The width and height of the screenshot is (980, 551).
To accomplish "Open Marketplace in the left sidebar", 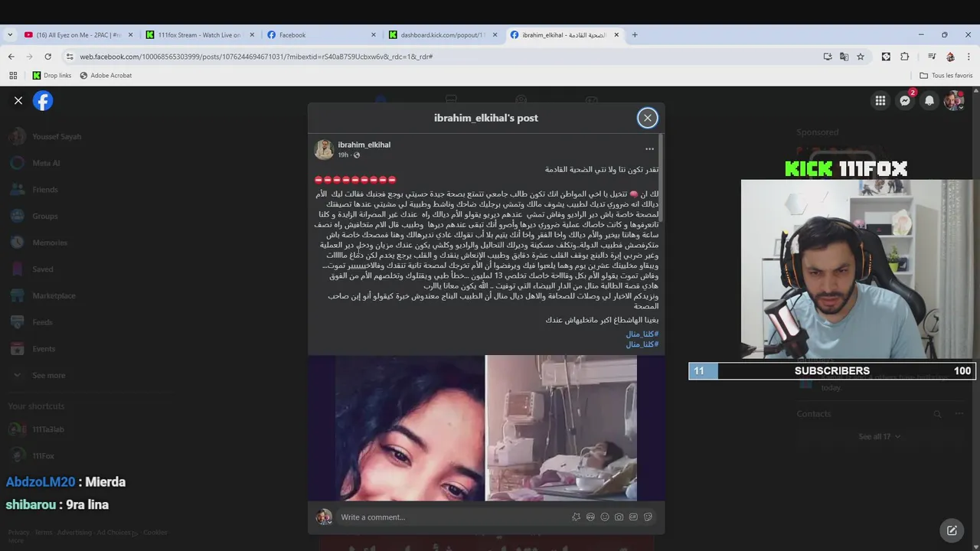I will [x=54, y=296].
